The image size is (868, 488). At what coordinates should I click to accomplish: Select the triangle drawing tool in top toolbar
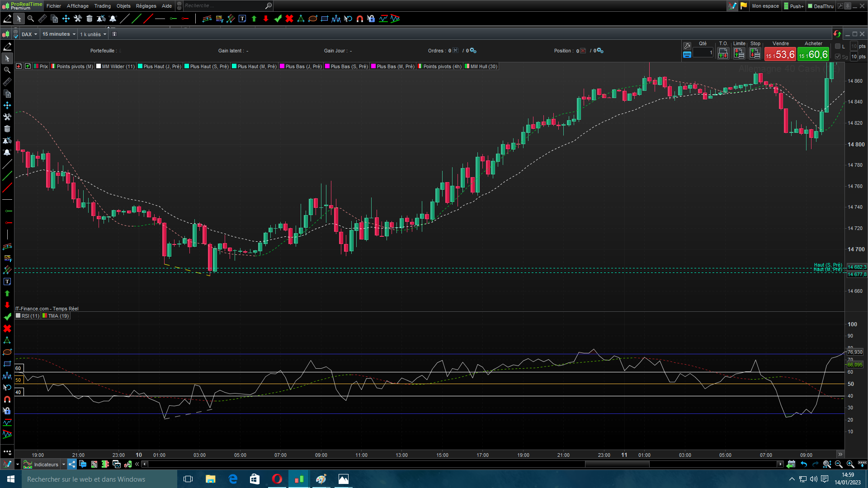tap(301, 19)
